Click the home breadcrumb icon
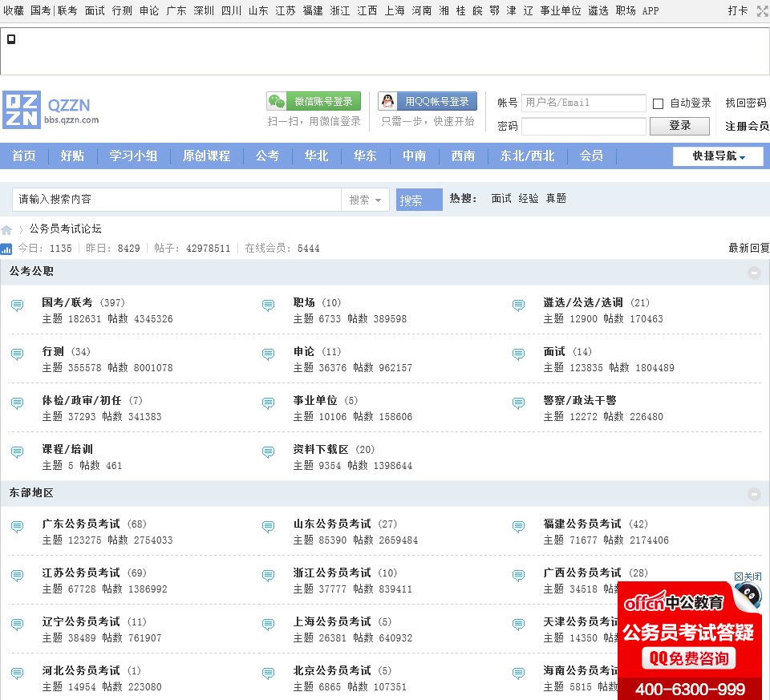770x700 pixels. pyautogui.click(x=6, y=230)
